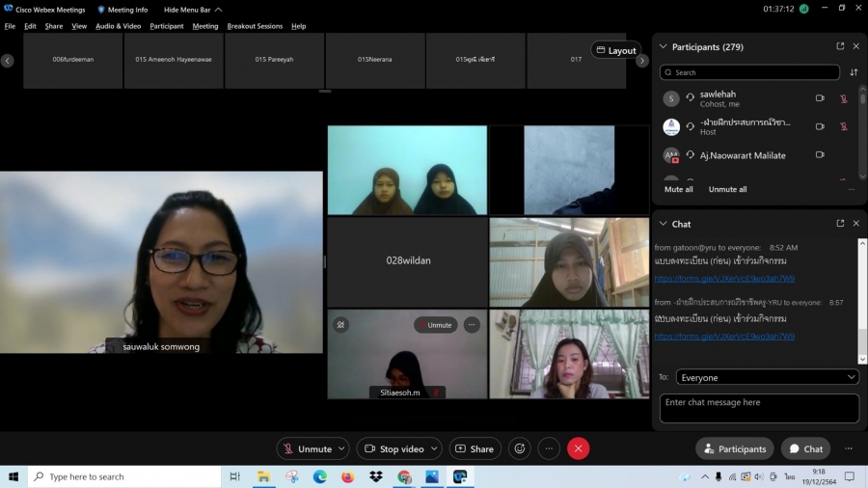Screen dimensions: 868x488
Task: Open the Audio & Video menu
Action: click(x=118, y=26)
